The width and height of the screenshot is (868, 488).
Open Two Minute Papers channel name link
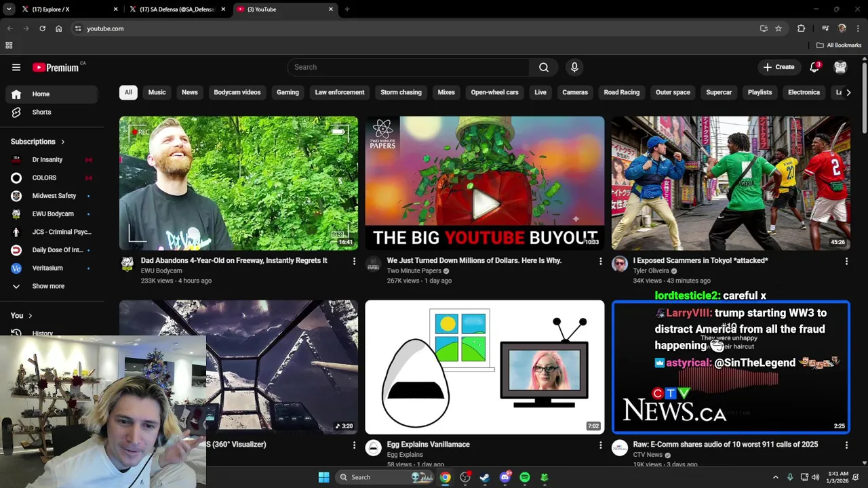414,271
